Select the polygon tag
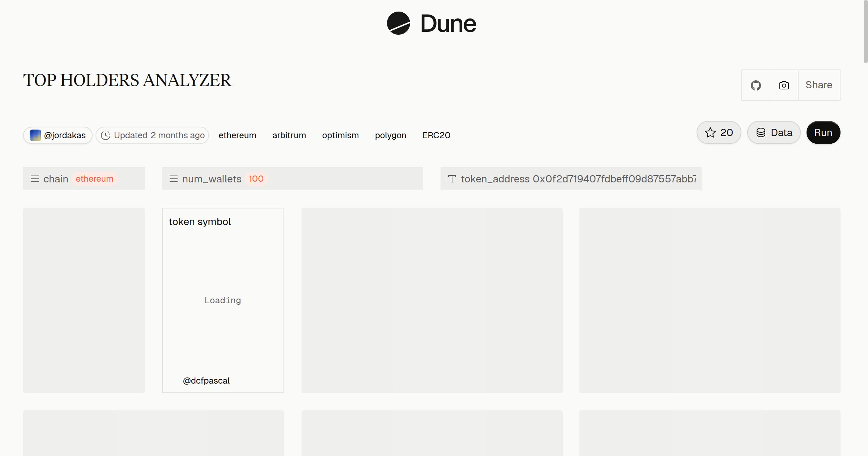Image resolution: width=868 pixels, height=456 pixels. click(391, 135)
